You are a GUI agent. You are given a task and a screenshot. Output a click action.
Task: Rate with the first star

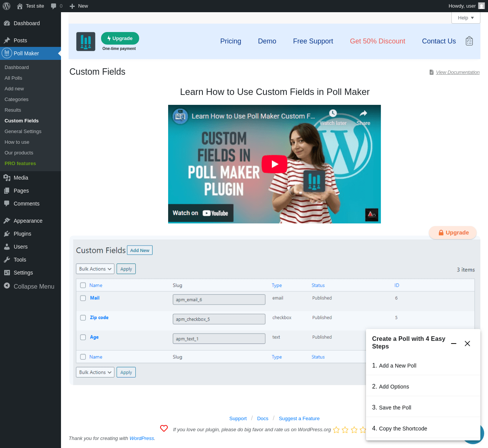(x=336, y=430)
